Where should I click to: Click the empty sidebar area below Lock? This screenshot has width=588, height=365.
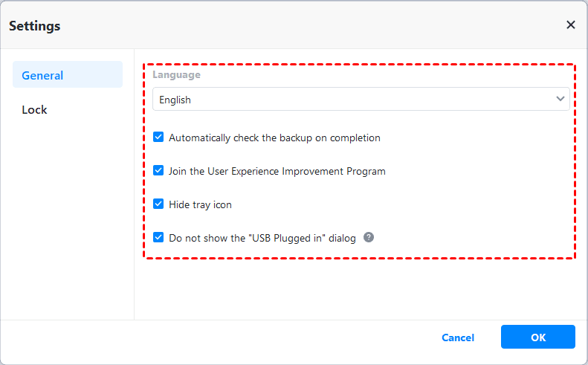point(67,223)
